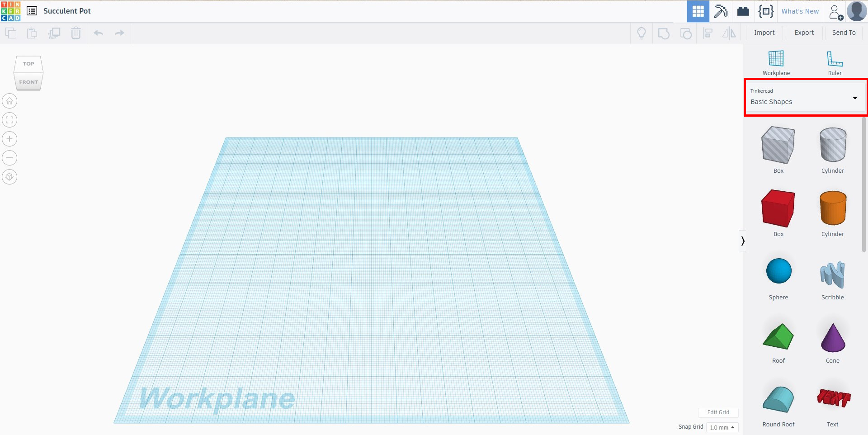The width and height of the screenshot is (868, 435).
Task: Click the Home view button
Action: click(x=9, y=101)
